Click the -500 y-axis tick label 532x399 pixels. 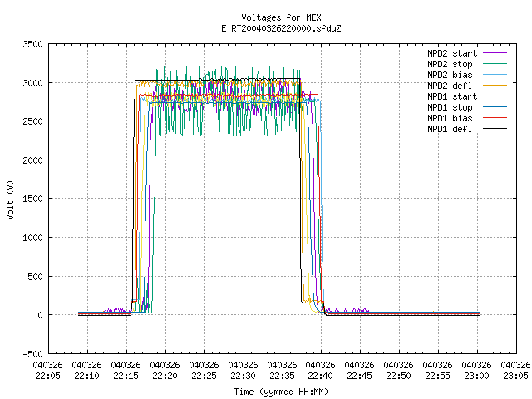click(x=33, y=354)
